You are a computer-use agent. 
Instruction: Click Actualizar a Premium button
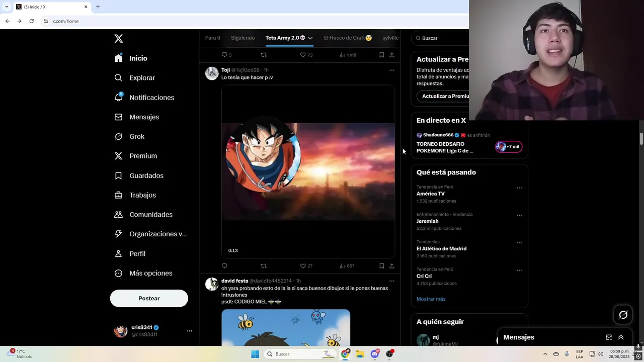pyautogui.click(x=443, y=96)
